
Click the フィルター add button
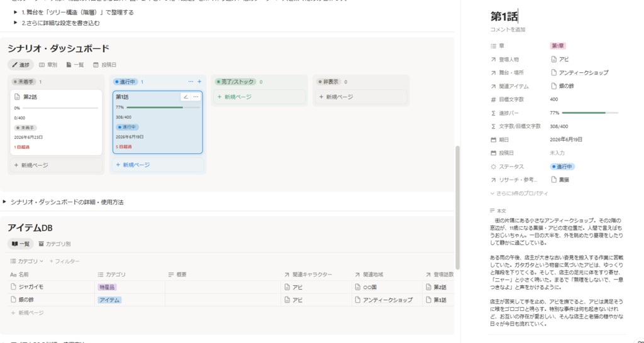[x=65, y=261]
